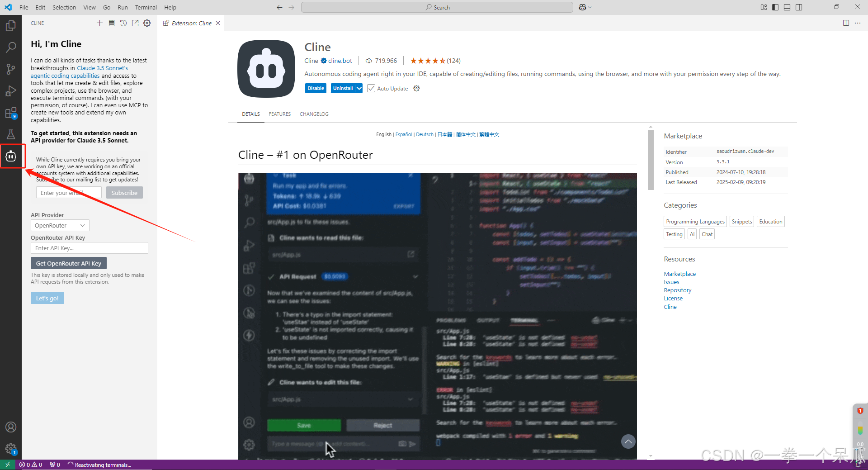Click Subscribe button

(124, 193)
